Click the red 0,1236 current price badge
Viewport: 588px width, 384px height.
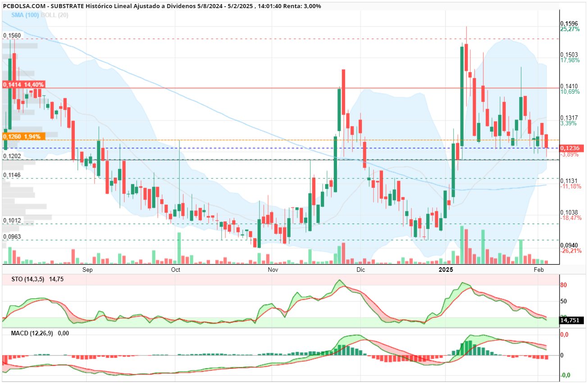click(x=572, y=148)
